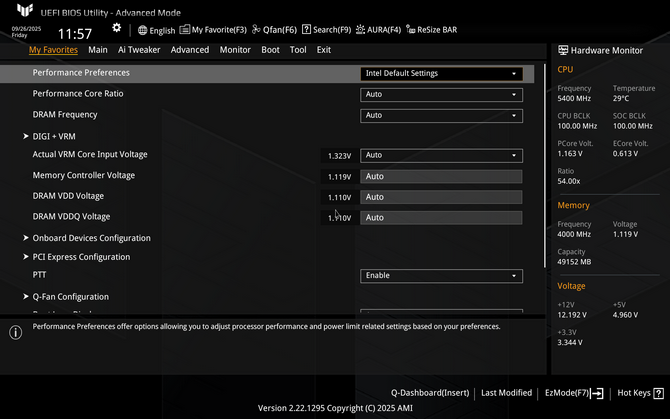Screen dimensions: 670x419
Task: Select Actual VRM Core Input Voltage label
Action: [90, 154]
